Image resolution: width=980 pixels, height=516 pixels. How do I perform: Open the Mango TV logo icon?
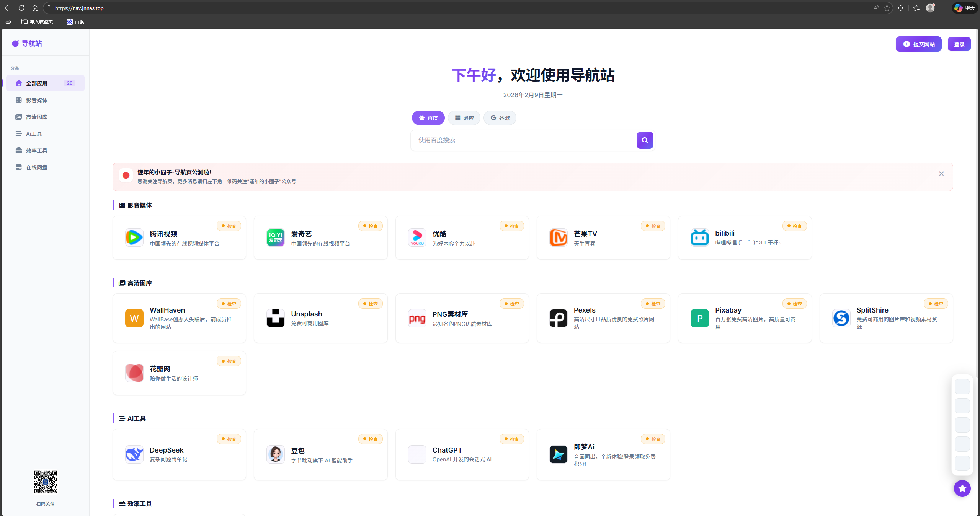[x=558, y=238]
